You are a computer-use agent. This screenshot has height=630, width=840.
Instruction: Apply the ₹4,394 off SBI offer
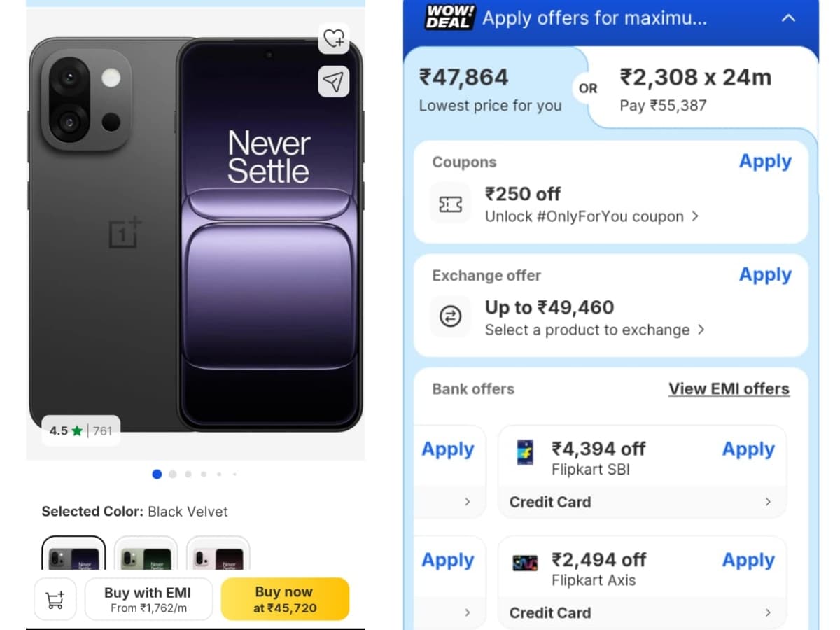748,449
